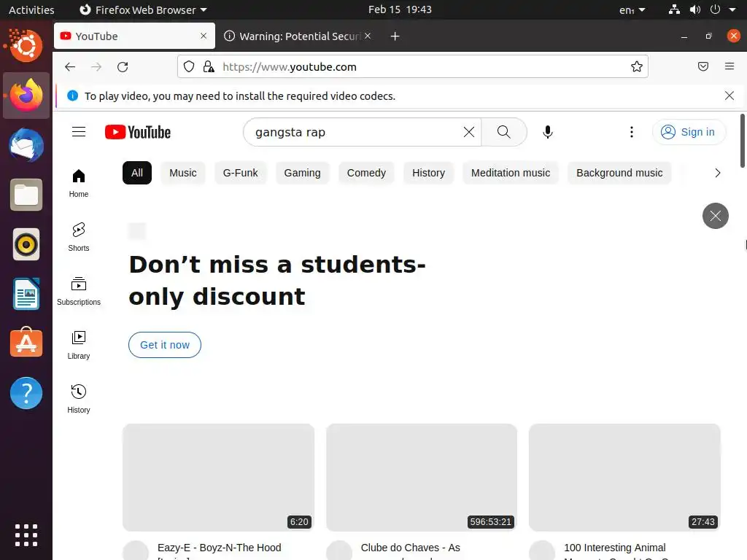The width and height of the screenshot is (747, 560).
Task: Open Files from the Ubuntu dock
Action: pos(26,194)
